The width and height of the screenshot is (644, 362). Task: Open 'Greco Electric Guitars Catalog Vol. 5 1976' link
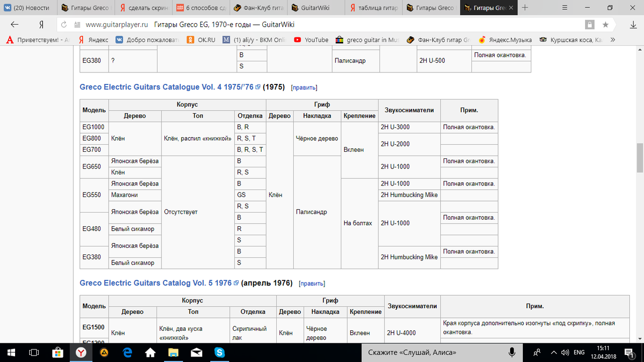pos(155,283)
